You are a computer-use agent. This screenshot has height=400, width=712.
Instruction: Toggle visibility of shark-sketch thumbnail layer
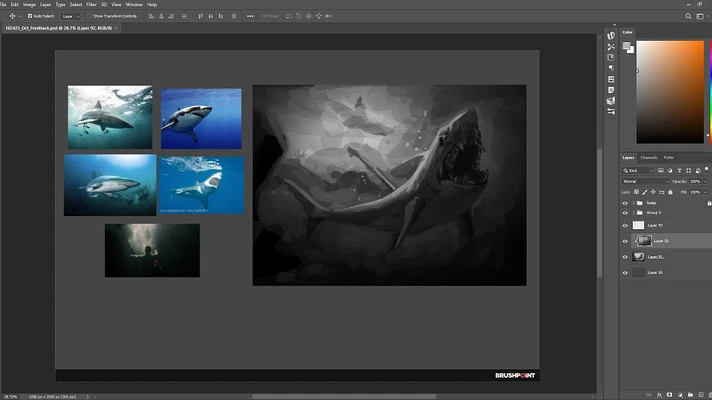click(x=625, y=257)
